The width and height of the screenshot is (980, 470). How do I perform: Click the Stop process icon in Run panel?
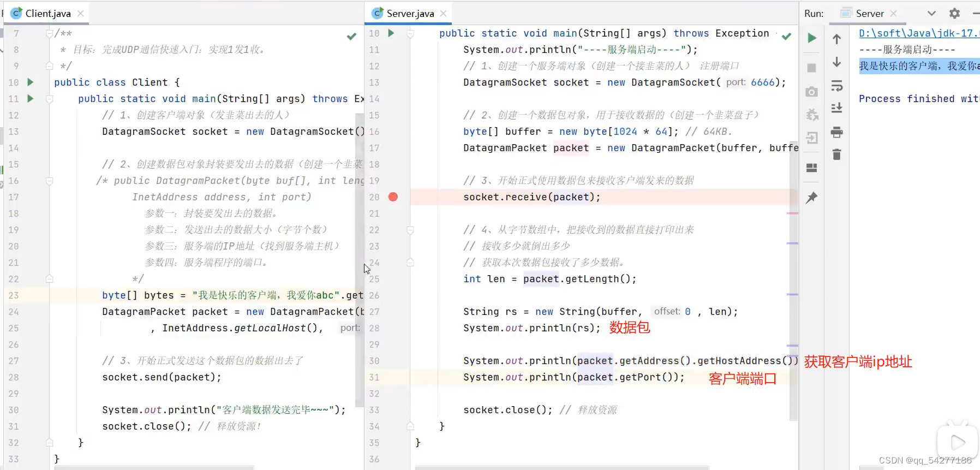tap(812, 68)
